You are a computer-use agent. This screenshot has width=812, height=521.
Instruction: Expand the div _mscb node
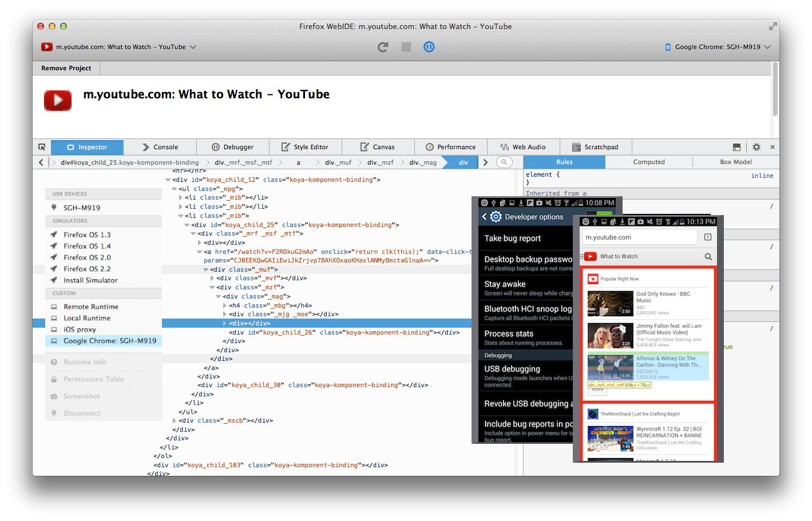click(x=174, y=420)
